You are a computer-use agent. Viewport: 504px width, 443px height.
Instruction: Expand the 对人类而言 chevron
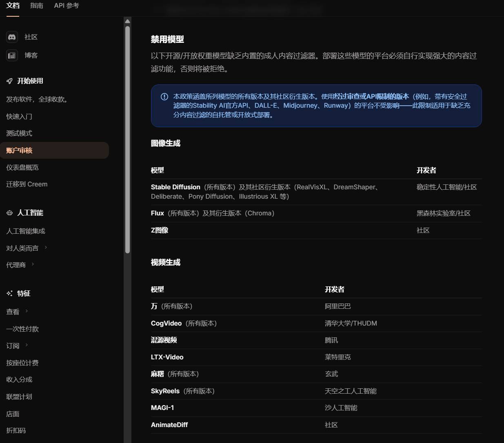[46, 247]
